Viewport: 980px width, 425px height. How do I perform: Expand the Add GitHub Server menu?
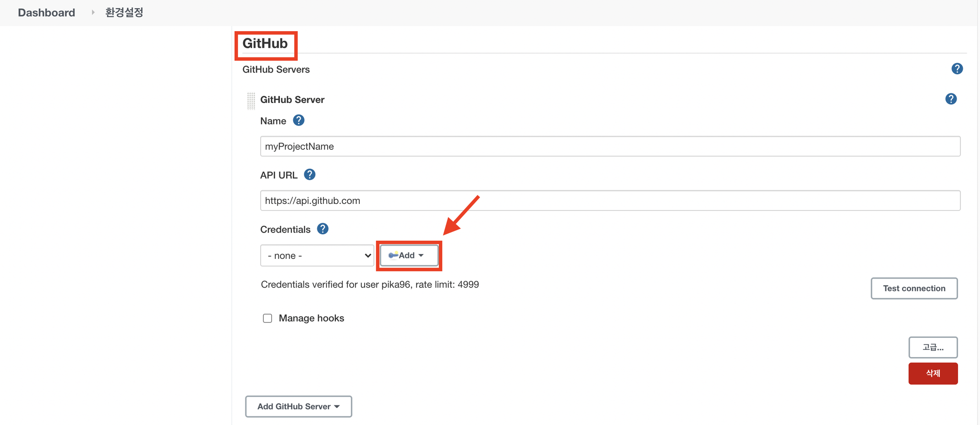pos(299,406)
